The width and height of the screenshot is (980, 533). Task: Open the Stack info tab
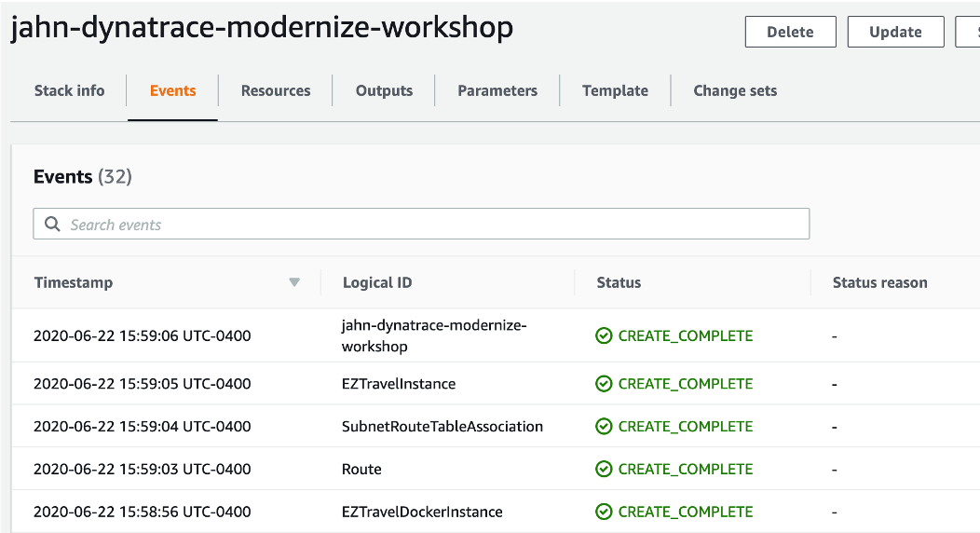tap(69, 90)
